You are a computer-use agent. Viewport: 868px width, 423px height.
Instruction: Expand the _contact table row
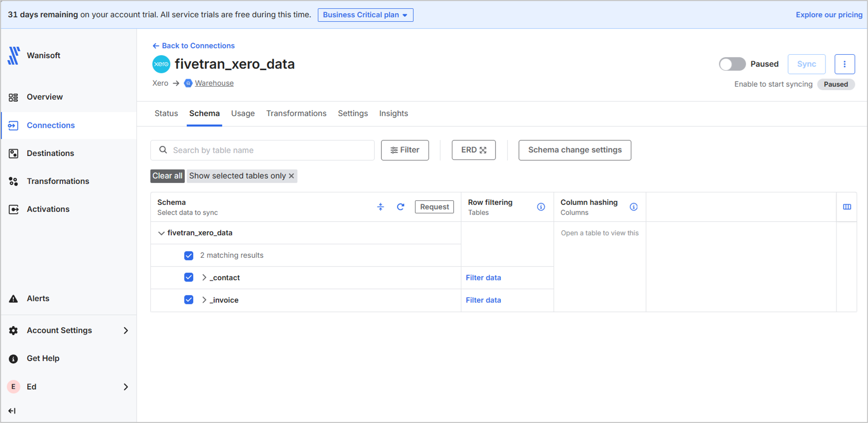pyautogui.click(x=204, y=278)
